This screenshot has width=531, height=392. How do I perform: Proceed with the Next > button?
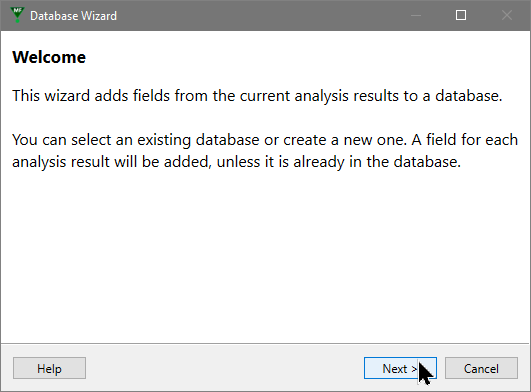[400, 368]
